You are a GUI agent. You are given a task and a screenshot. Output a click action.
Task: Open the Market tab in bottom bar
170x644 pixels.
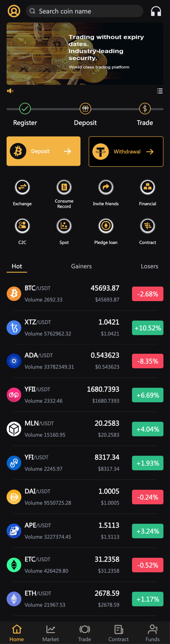(50, 633)
